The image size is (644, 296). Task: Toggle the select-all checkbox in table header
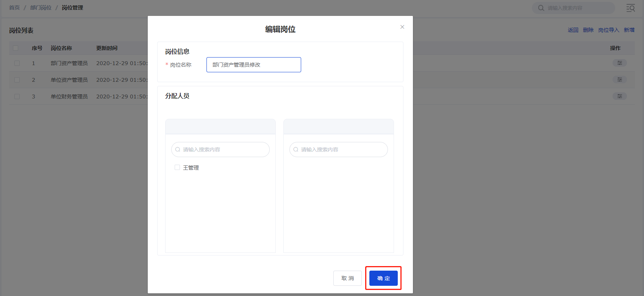[x=16, y=48]
